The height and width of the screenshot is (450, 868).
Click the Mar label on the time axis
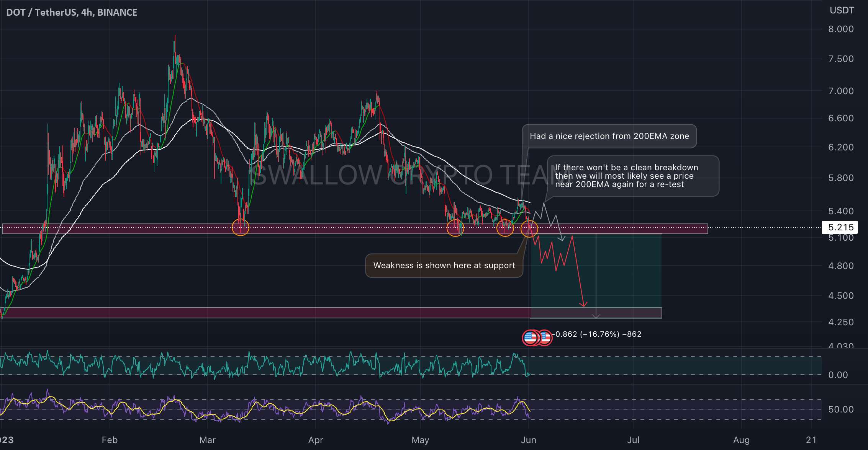(207, 440)
